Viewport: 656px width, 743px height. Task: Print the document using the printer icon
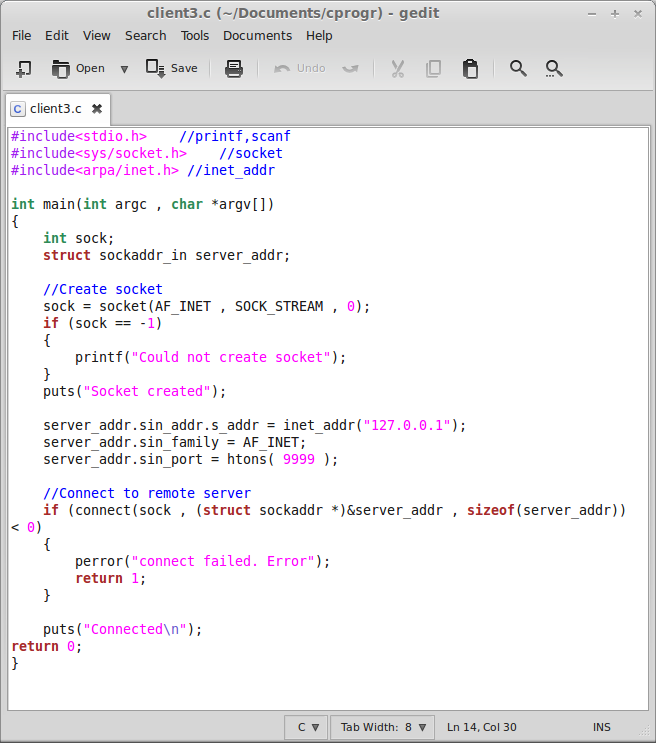234,69
